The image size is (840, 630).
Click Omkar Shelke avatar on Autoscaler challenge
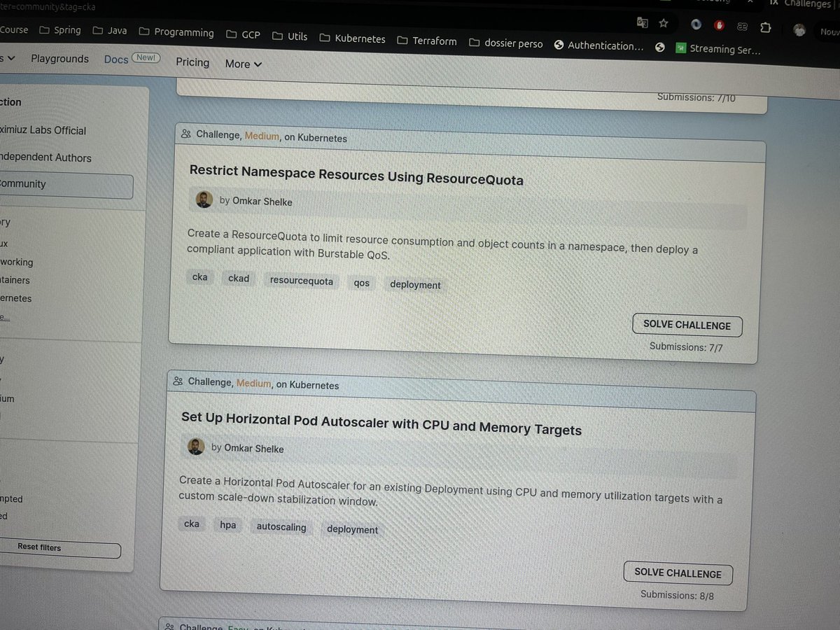tap(196, 447)
